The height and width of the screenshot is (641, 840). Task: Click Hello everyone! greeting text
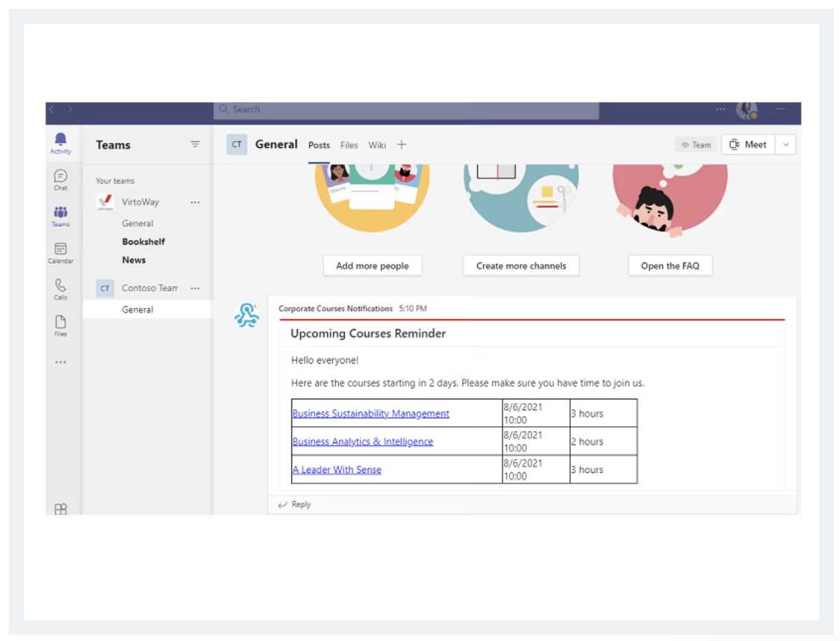pos(325,361)
